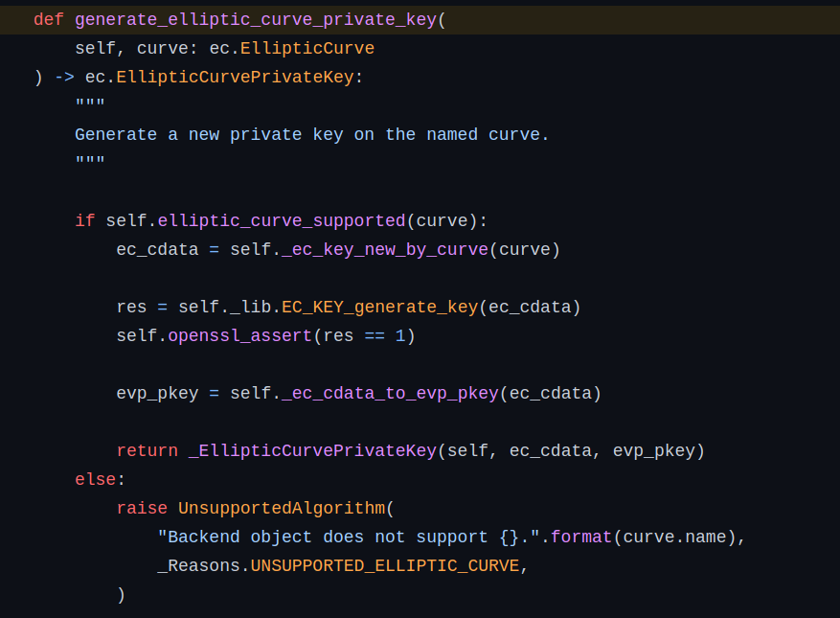
Task: Click the opening docstring triple quotes
Action: click(x=90, y=102)
